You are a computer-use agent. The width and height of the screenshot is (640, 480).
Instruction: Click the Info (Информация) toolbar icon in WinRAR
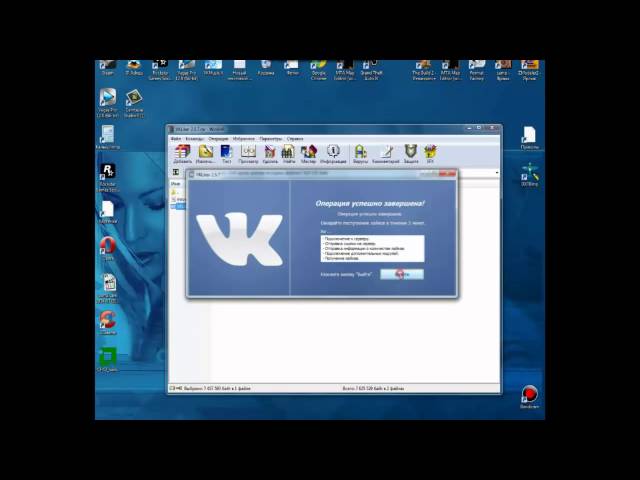(333, 154)
